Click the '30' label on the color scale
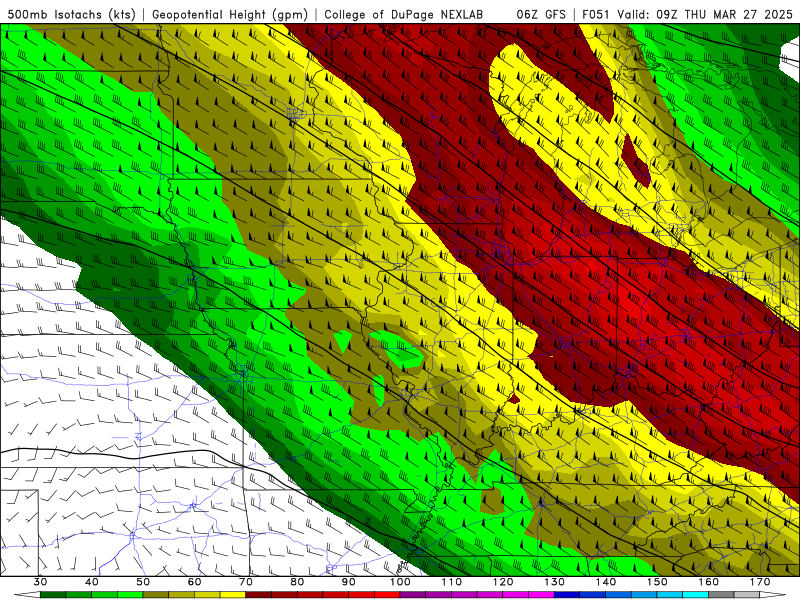 40,582
